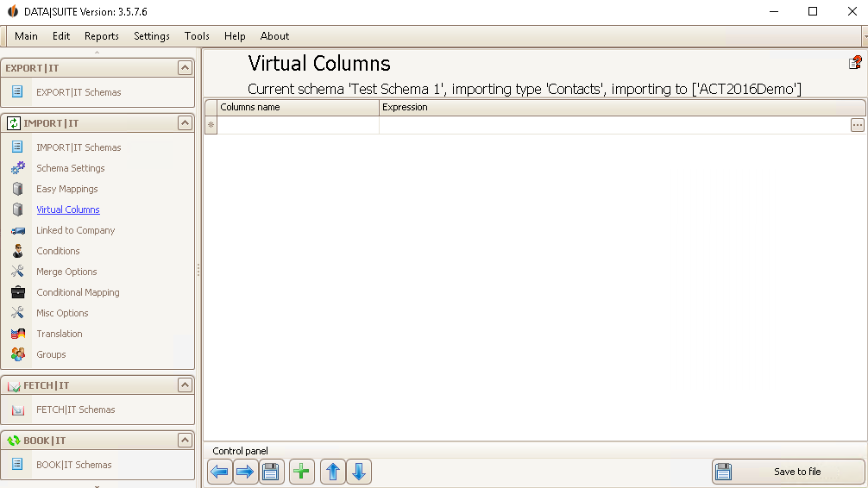Open the Main menu
Screen dimensions: 868x488
[26, 36]
